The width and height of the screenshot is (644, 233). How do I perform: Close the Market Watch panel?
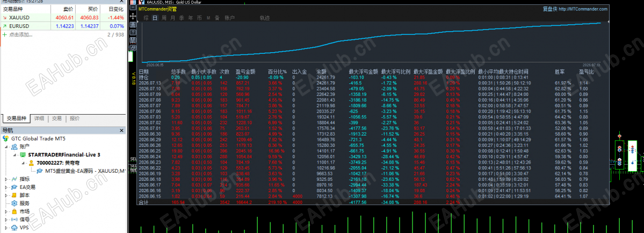[121, 1]
